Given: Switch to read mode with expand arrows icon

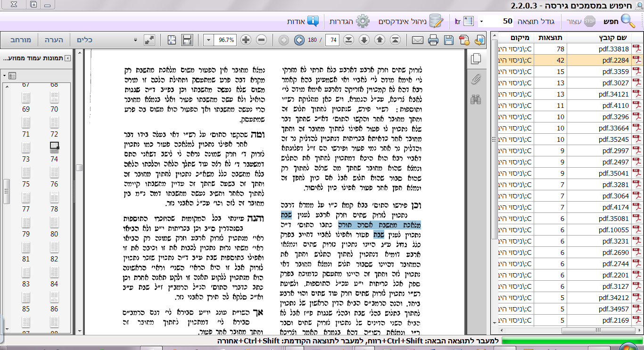Looking at the screenshot, I should pyautogui.click(x=149, y=40).
